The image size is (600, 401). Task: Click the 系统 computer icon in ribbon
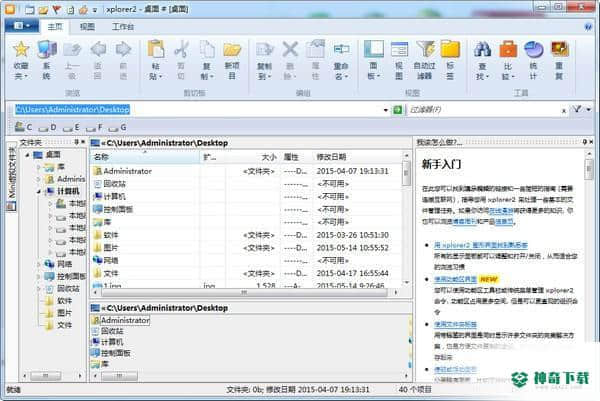[47, 60]
